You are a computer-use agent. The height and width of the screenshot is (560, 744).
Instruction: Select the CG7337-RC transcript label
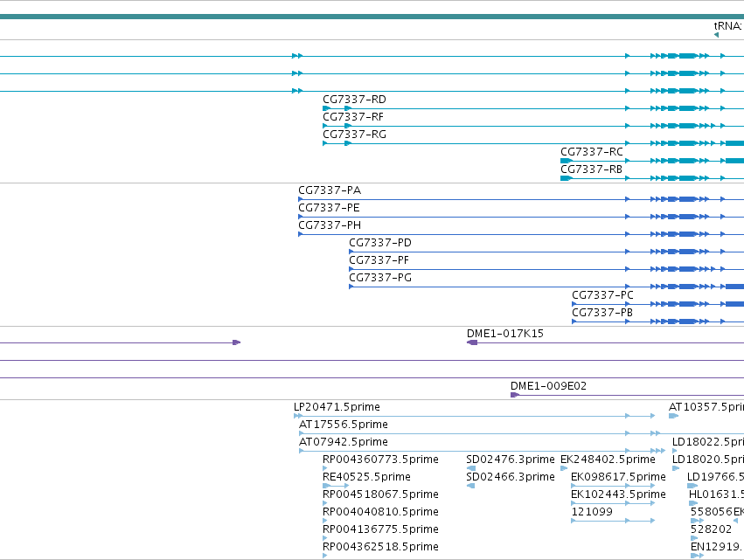coord(591,152)
